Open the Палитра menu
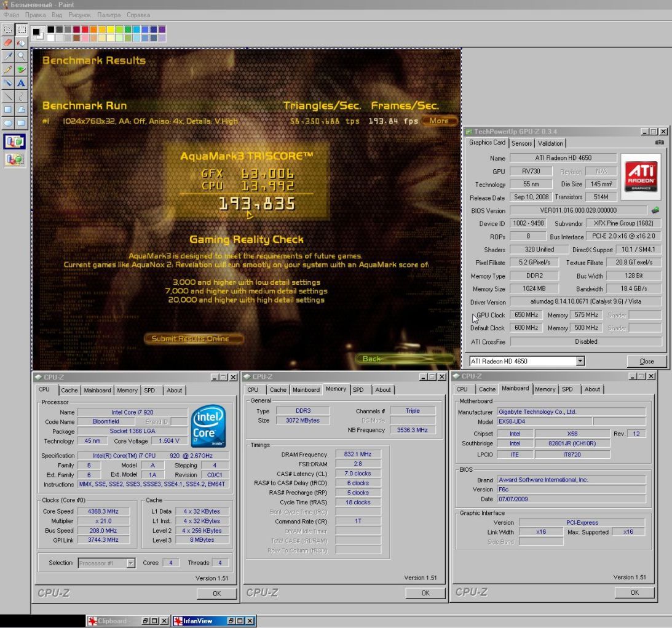 click(x=108, y=15)
